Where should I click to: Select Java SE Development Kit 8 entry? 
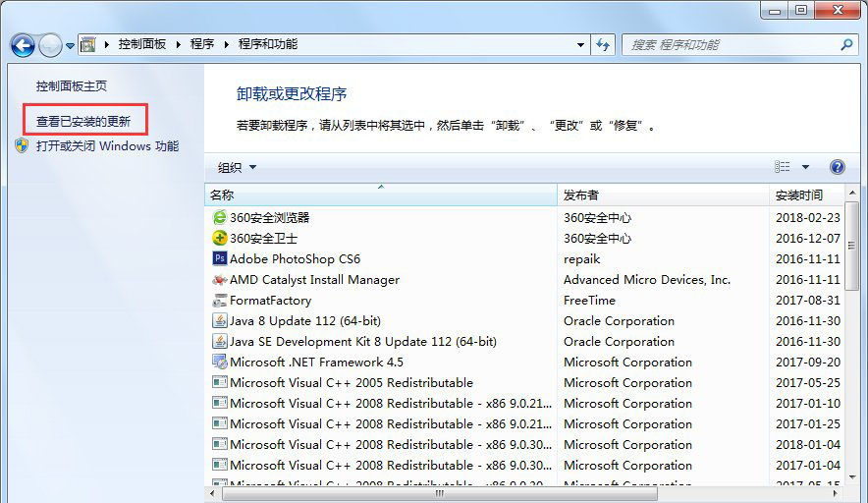(x=363, y=341)
